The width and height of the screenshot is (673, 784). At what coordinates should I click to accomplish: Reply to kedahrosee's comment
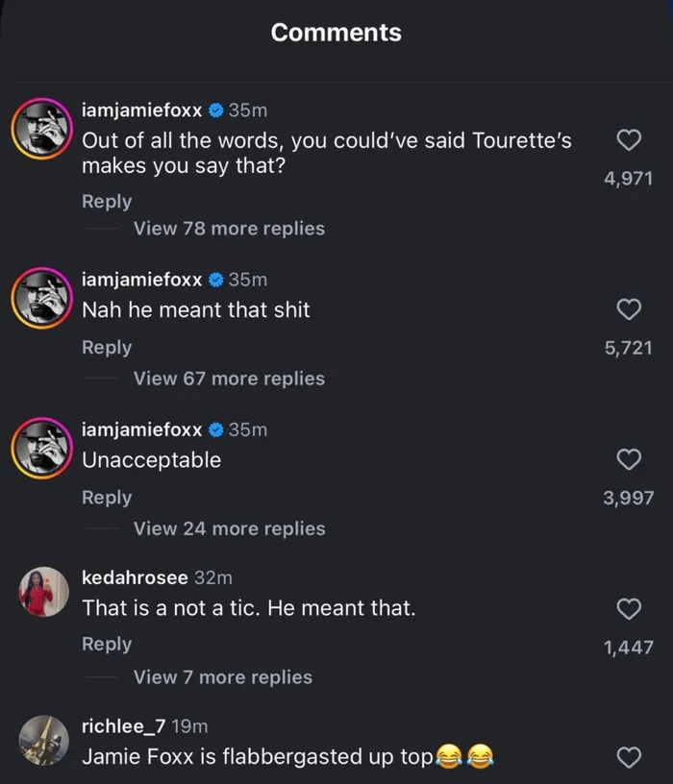click(x=107, y=645)
